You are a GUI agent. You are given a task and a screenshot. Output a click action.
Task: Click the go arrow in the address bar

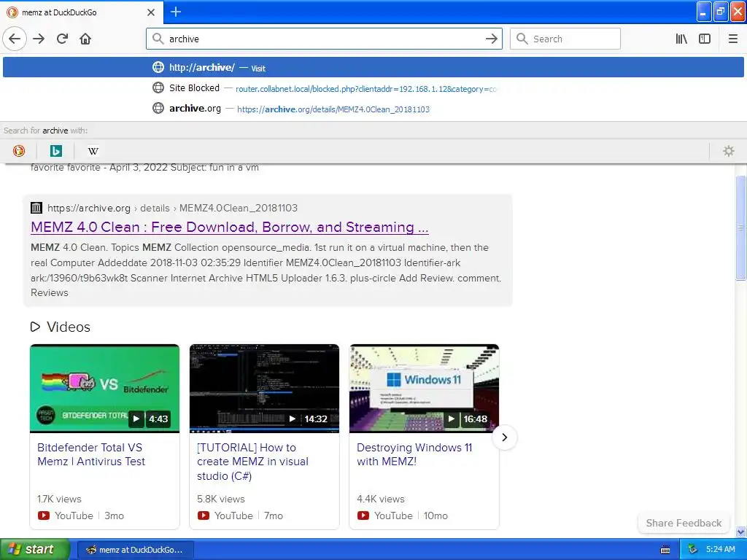(491, 39)
